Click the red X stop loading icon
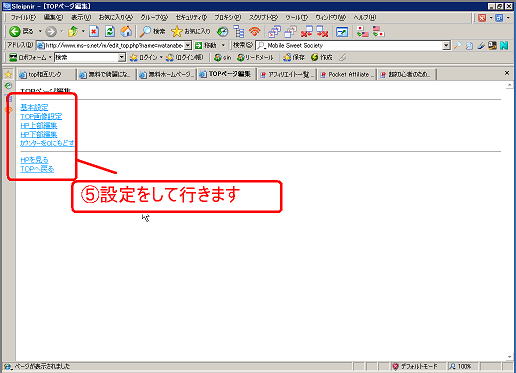The height and width of the screenshot is (373, 516). [94, 32]
